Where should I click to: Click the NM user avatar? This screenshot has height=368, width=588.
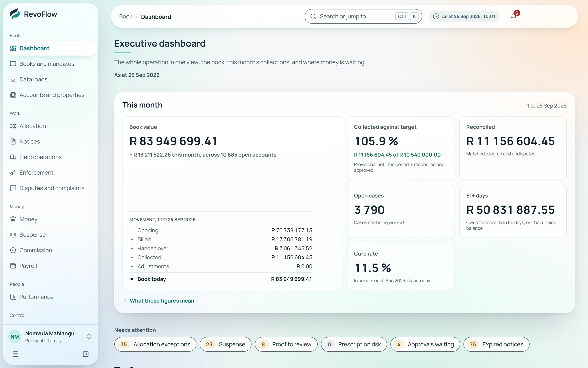(15, 337)
